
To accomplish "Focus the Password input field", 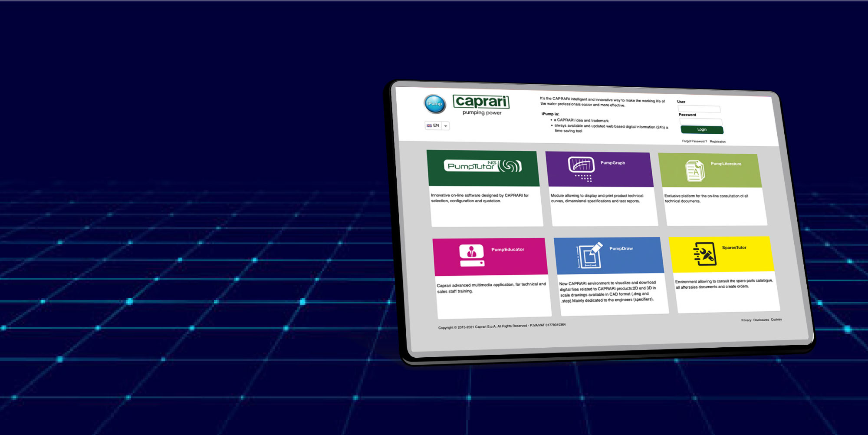I will pos(700,122).
